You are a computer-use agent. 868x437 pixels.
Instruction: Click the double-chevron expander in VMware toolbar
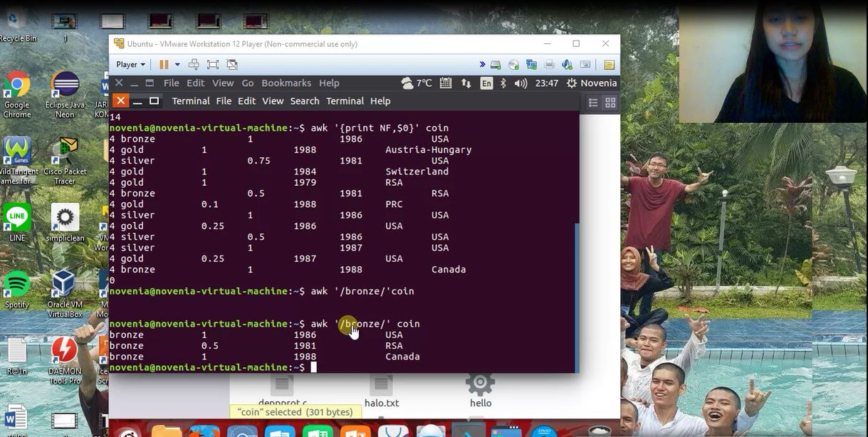pyautogui.click(x=482, y=64)
